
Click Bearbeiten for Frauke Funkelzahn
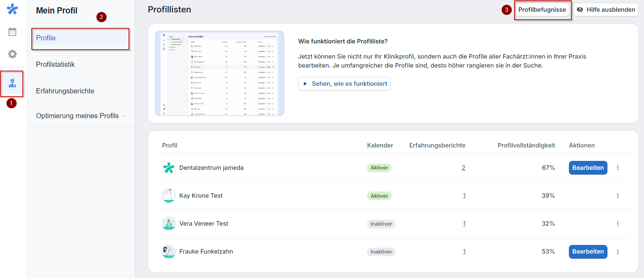coord(588,251)
